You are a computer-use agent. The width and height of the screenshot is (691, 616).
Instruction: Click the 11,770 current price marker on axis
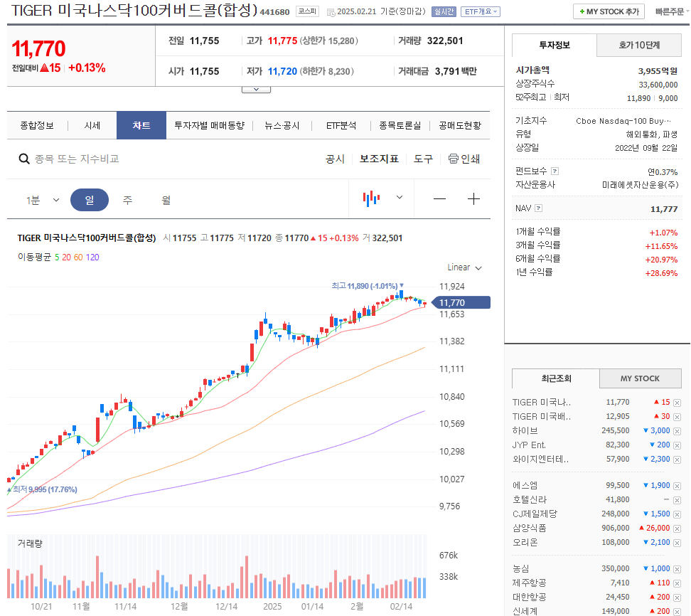tap(460, 302)
